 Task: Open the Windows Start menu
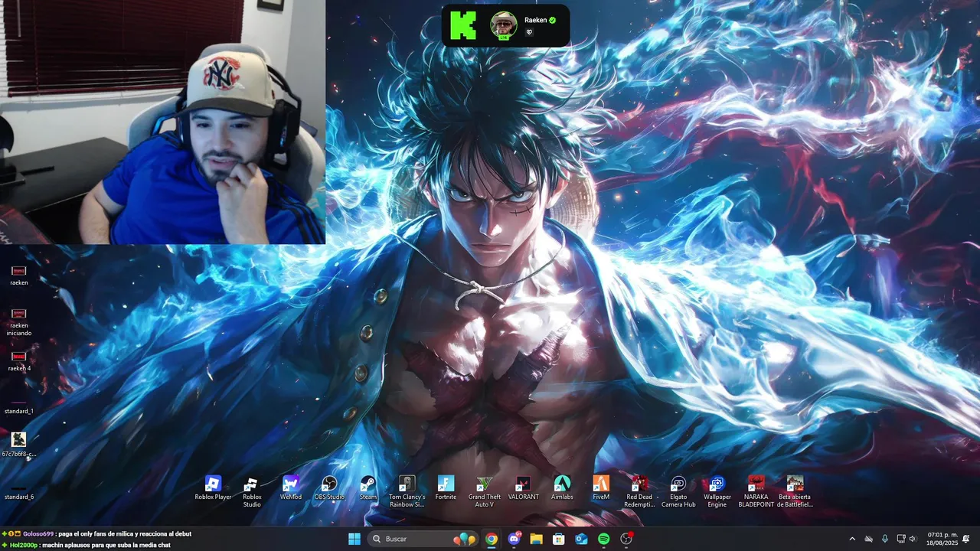(354, 539)
